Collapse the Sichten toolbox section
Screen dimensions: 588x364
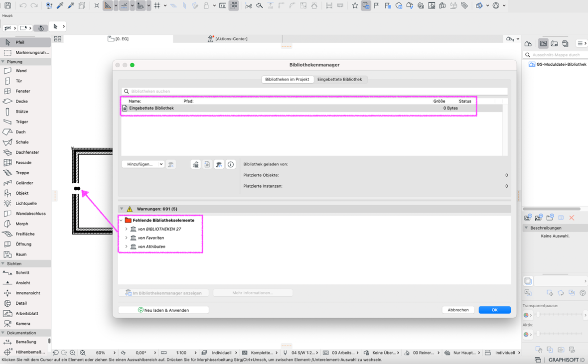pyautogui.click(x=3, y=264)
